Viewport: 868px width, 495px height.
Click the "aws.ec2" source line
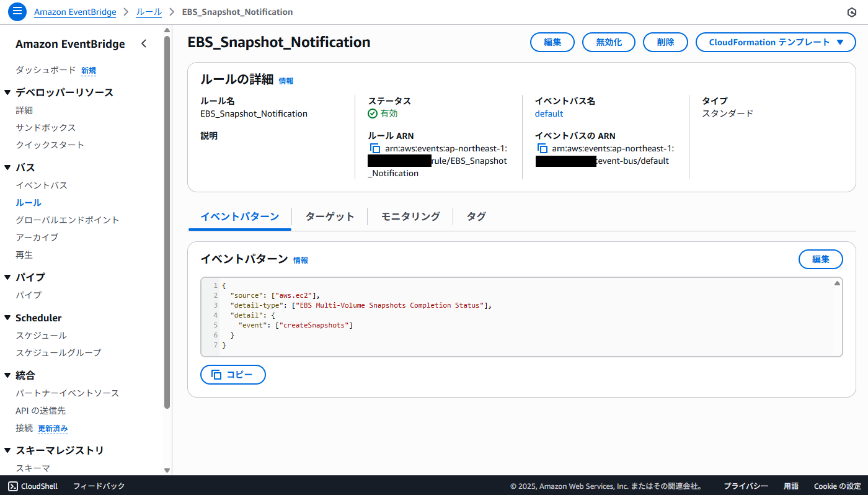click(274, 295)
